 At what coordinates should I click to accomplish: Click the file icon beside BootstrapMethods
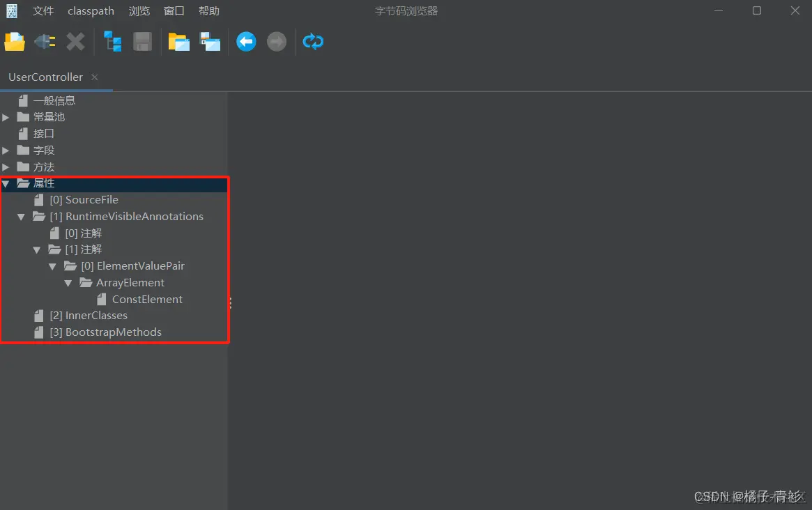coord(39,332)
